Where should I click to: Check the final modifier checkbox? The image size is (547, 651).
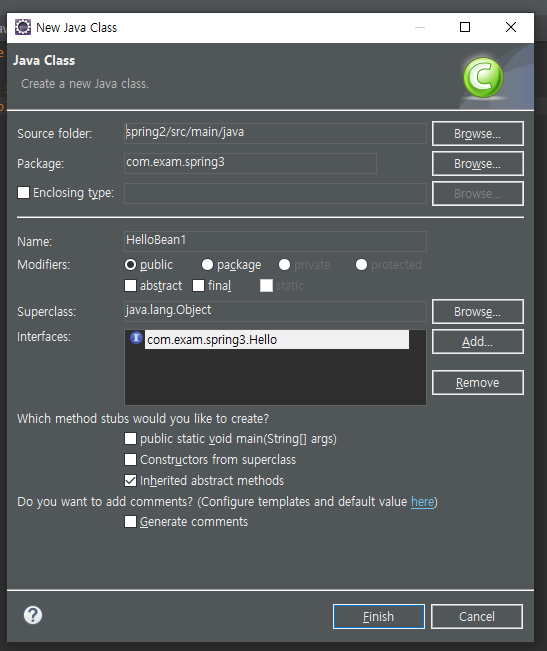tap(198, 286)
